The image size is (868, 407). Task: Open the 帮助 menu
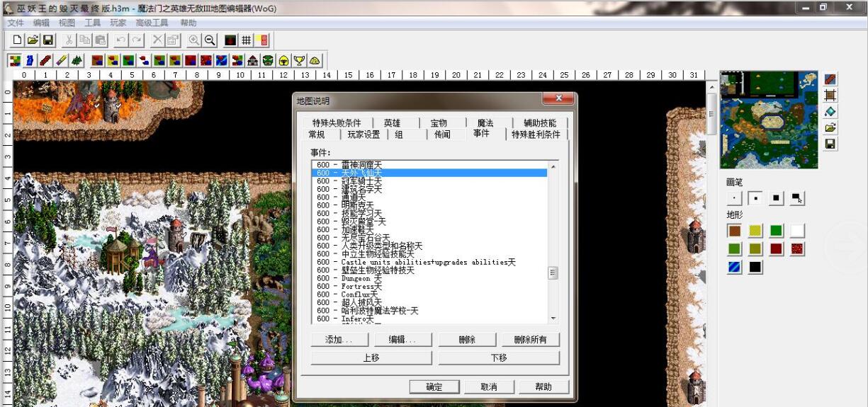click(x=188, y=23)
